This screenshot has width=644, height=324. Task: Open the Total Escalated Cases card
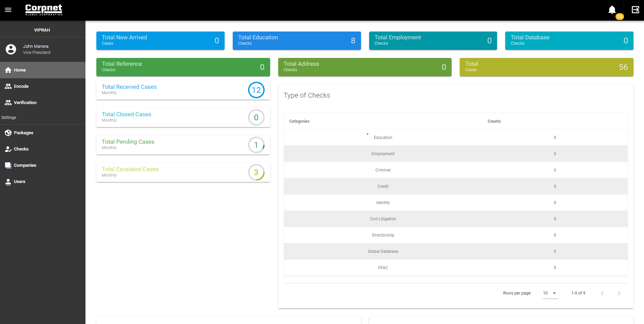pos(183,172)
